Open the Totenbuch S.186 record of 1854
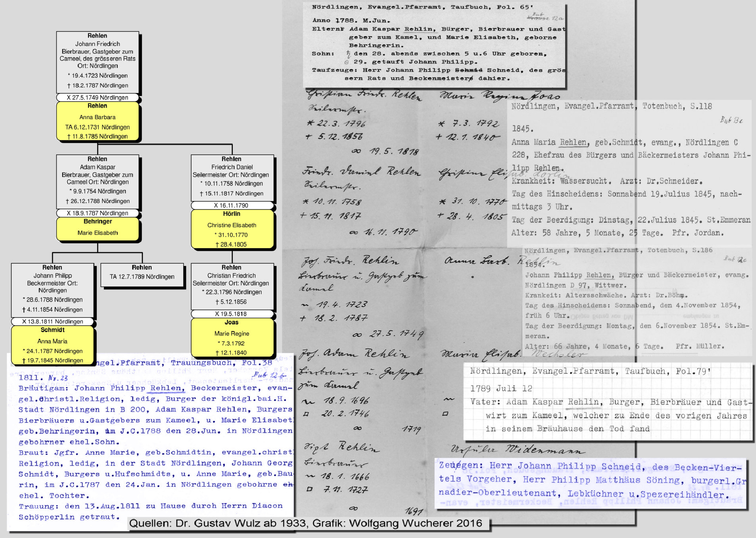This screenshot has height=538, width=756. 637,301
